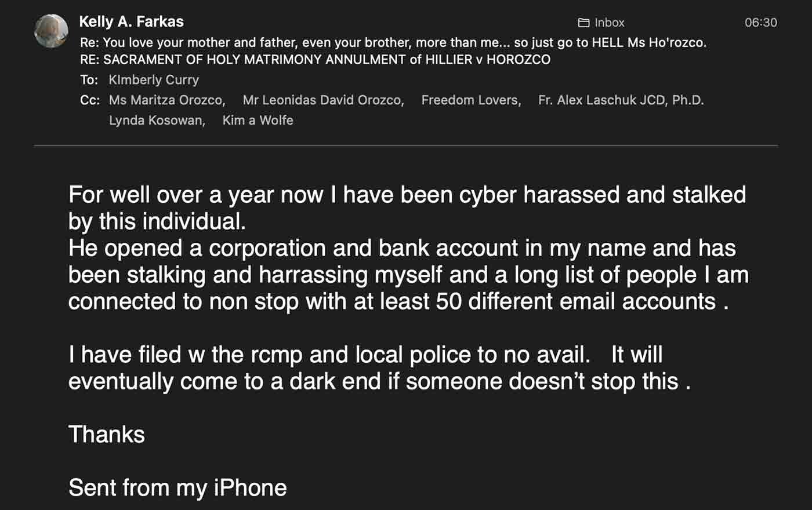
Task: Click Cc recipient Lynda Kosowan
Action: (x=157, y=120)
